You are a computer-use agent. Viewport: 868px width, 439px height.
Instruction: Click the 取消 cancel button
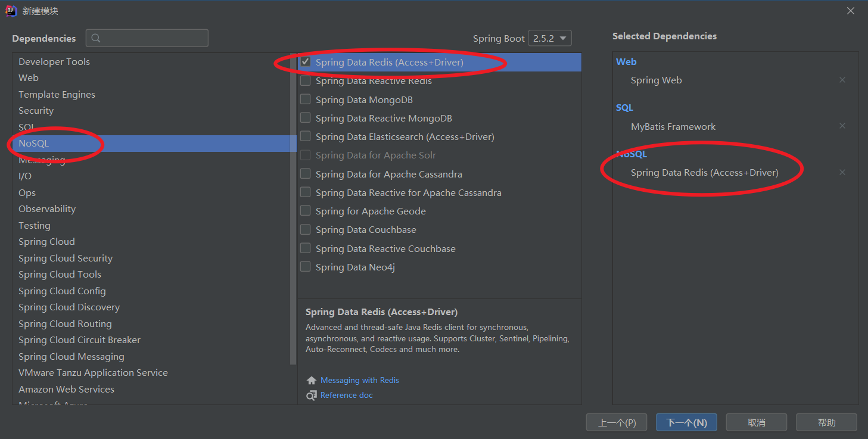tap(757, 422)
